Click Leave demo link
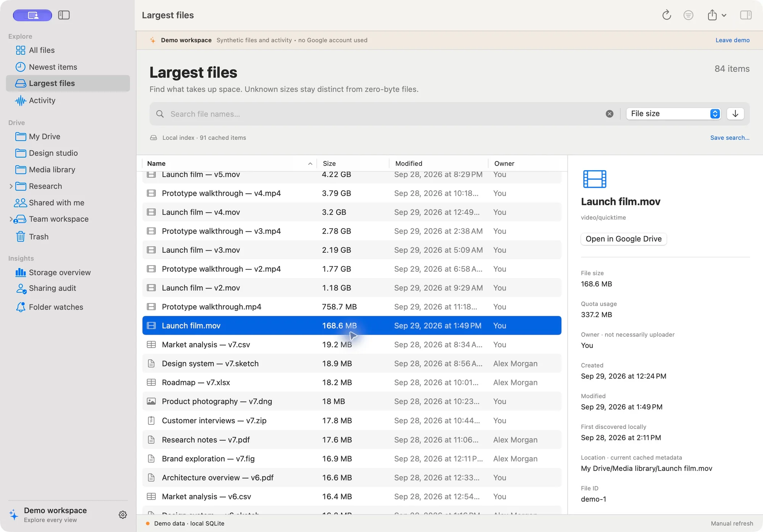This screenshot has width=763, height=532. coord(732,40)
